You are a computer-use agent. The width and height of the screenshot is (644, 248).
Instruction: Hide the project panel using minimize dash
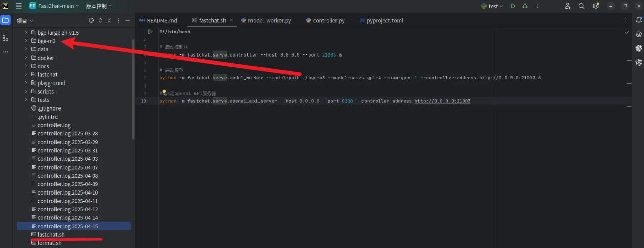[x=128, y=21]
